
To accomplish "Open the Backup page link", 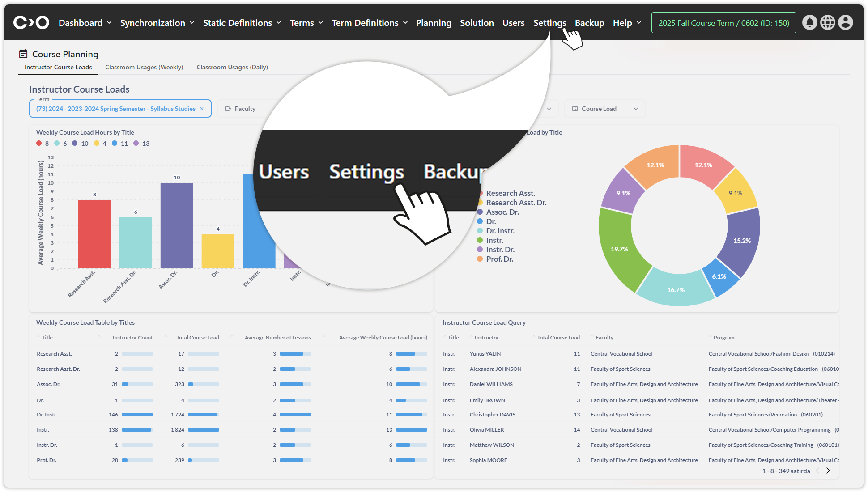I will point(589,23).
